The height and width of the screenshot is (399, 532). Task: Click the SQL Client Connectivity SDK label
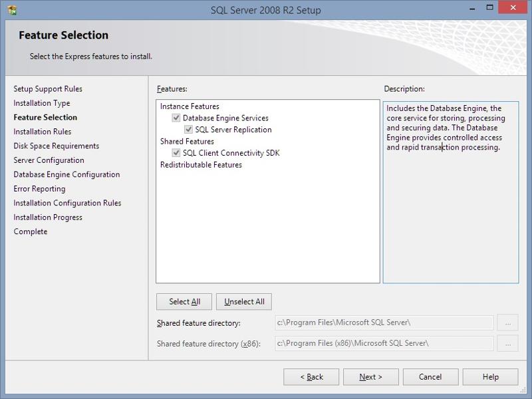pyautogui.click(x=231, y=153)
